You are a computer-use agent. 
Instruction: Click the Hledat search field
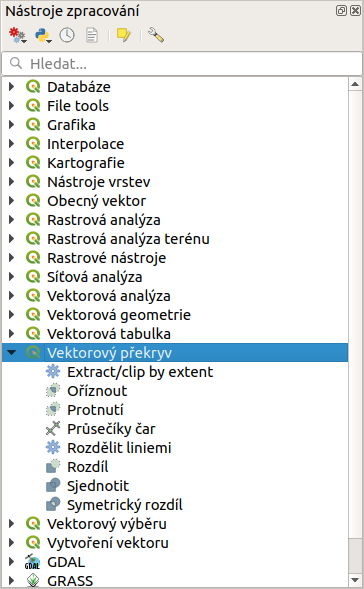point(182,63)
